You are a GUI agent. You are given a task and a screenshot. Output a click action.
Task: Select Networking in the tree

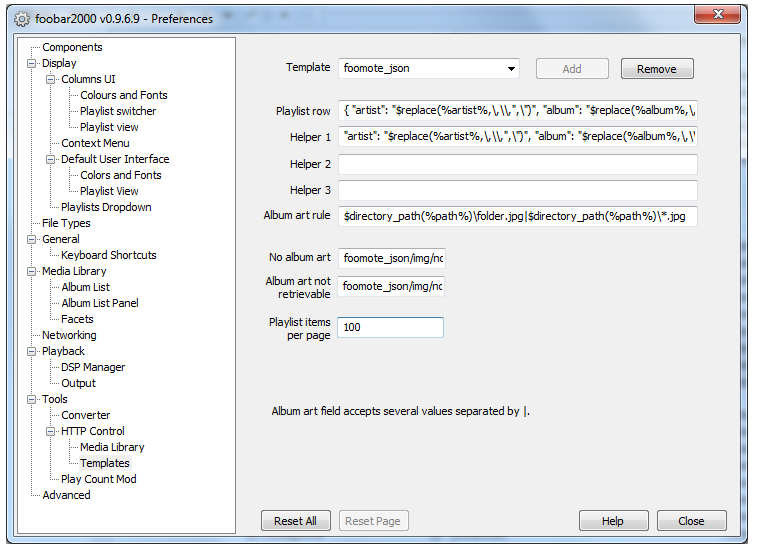(x=69, y=335)
